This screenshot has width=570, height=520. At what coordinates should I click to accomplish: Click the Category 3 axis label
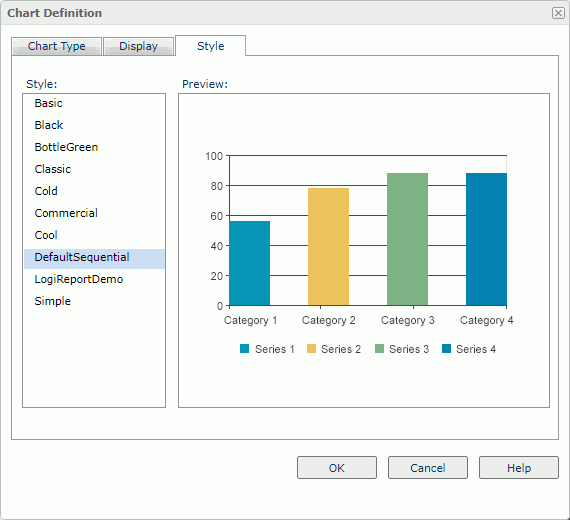tap(408, 320)
